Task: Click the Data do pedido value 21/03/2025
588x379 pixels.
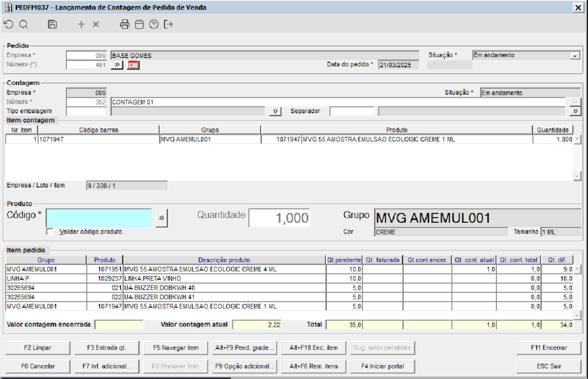Action: 399,65
